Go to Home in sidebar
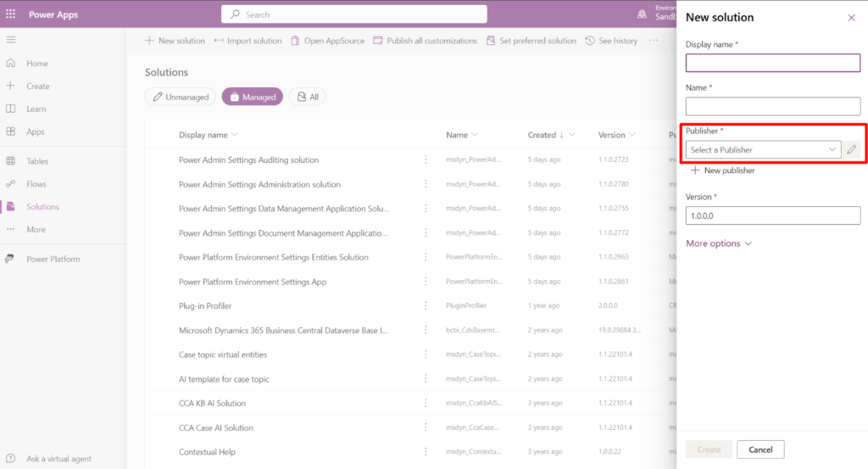The width and height of the screenshot is (868, 469). pyautogui.click(x=37, y=64)
